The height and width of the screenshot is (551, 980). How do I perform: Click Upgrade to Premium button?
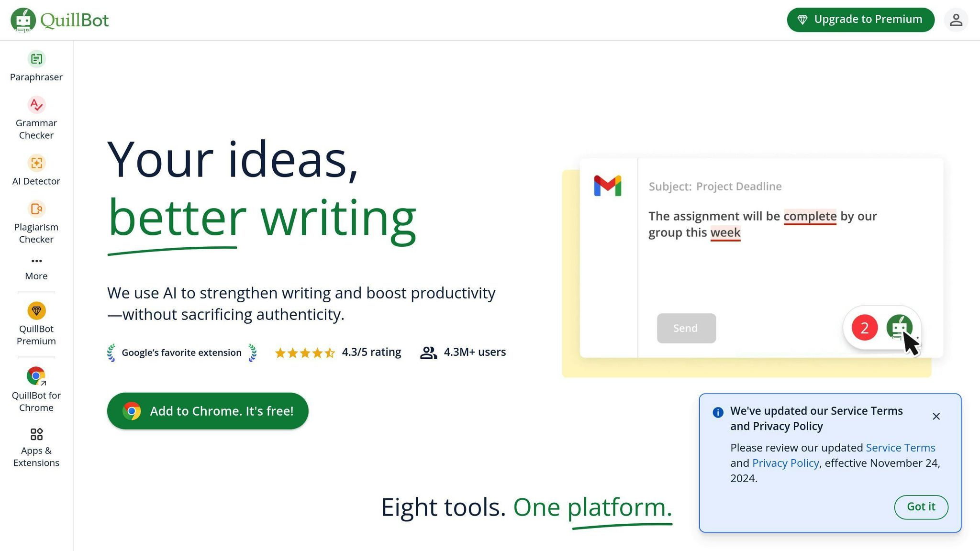pyautogui.click(x=860, y=20)
